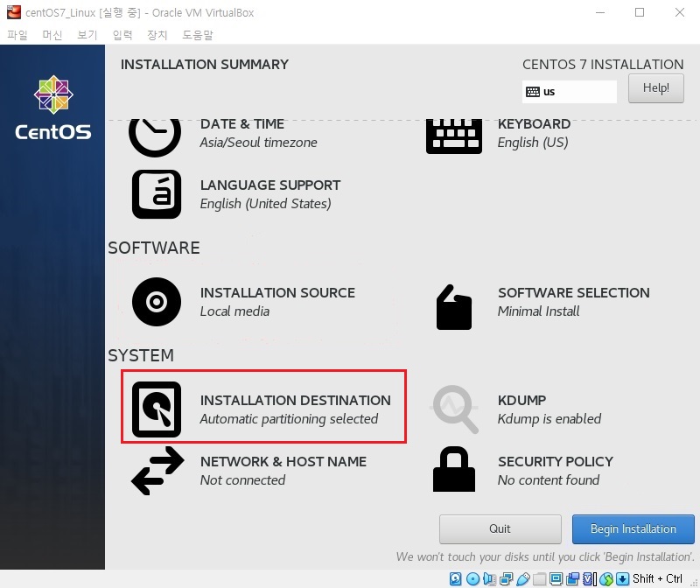The image size is (700, 588).
Task: Open Installation Destination disk icon
Action: pyautogui.click(x=157, y=409)
